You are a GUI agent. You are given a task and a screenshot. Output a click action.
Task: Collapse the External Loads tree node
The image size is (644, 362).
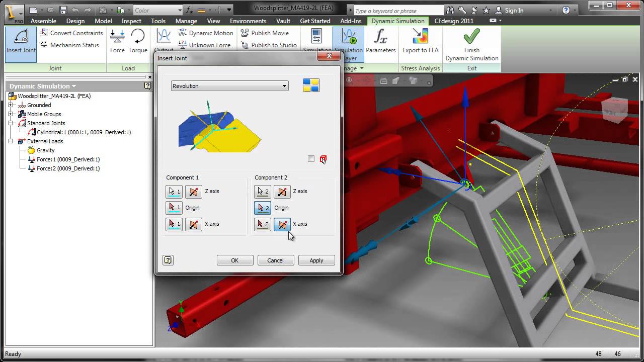click(x=11, y=141)
